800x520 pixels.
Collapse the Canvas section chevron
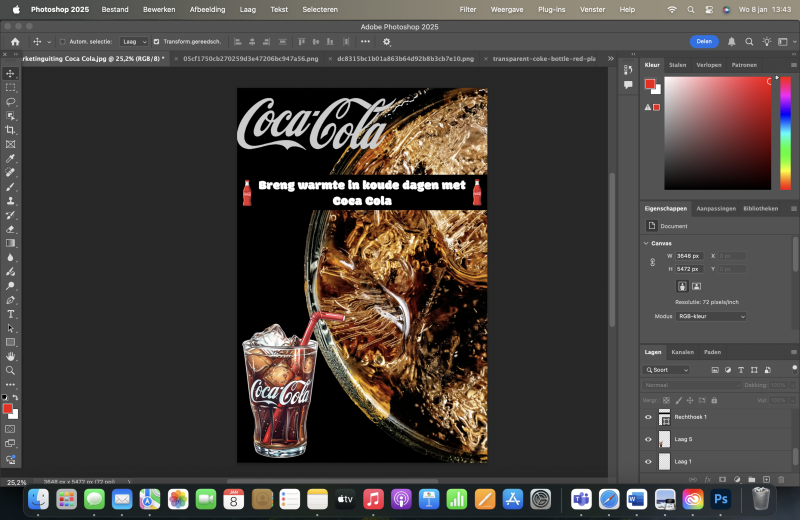click(646, 243)
